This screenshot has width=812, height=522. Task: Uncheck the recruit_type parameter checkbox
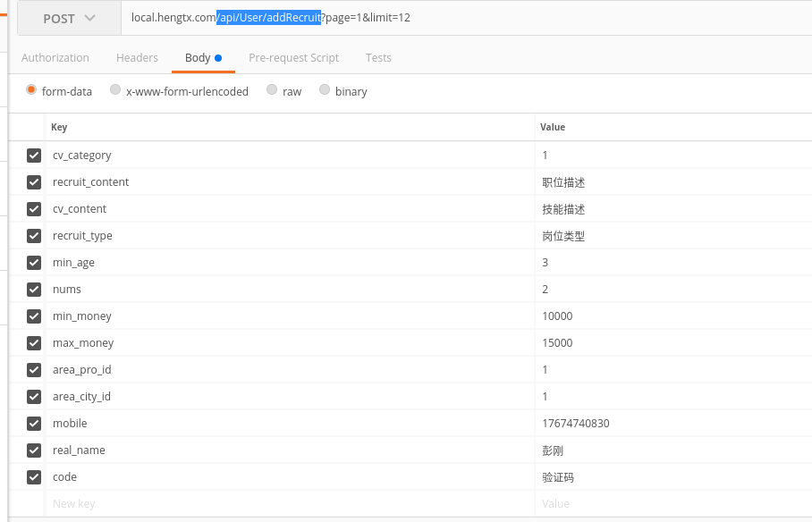pos(34,236)
